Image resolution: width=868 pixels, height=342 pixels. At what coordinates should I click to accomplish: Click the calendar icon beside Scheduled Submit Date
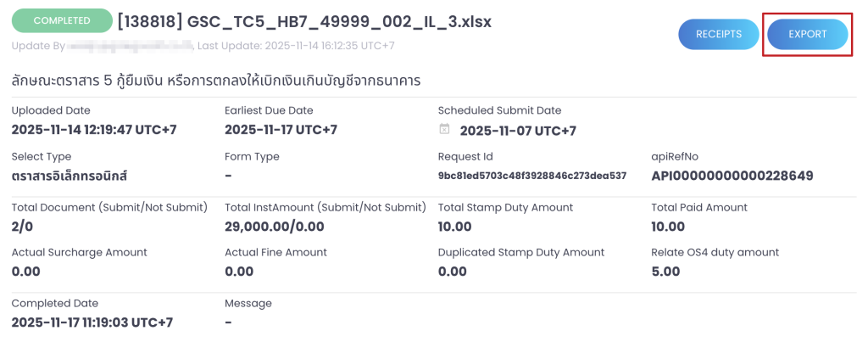[444, 130]
